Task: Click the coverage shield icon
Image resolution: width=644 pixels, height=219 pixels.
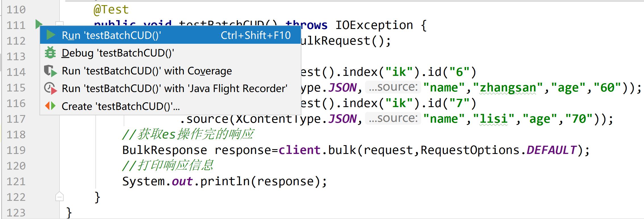Action: point(51,71)
